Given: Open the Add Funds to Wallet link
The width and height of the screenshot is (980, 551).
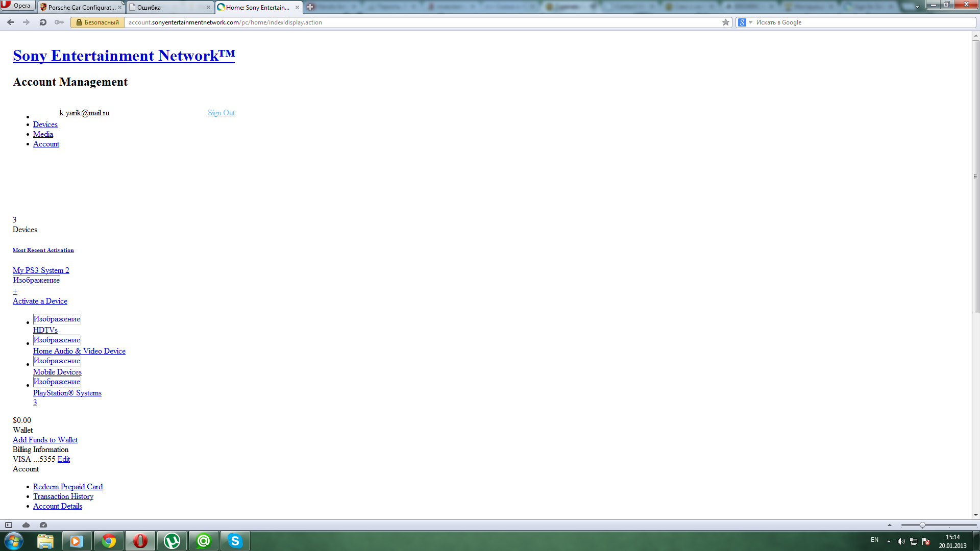Looking at the screenshot, I should coord(45,440).
